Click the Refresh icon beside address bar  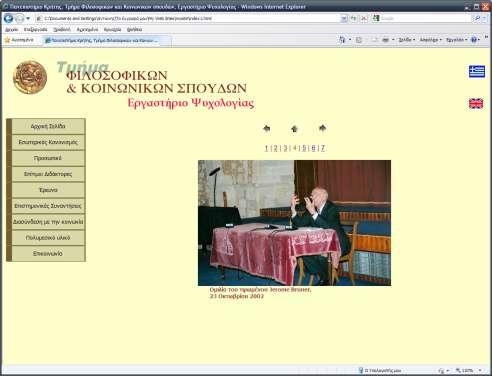(354, 19)
